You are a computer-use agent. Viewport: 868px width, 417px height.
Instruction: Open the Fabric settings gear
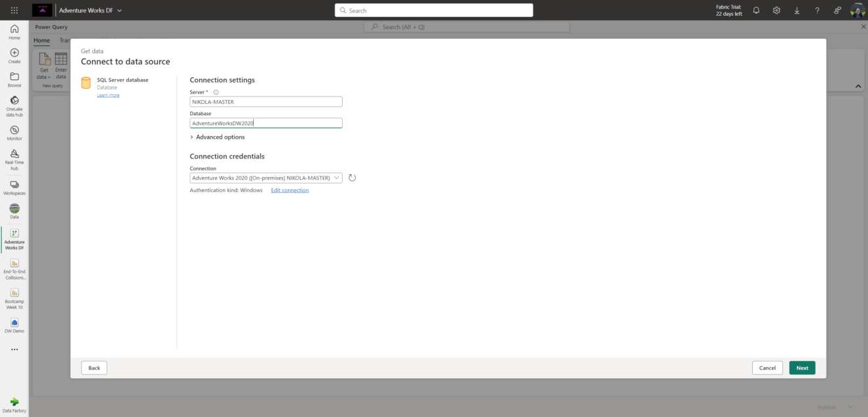click(776, 10)
